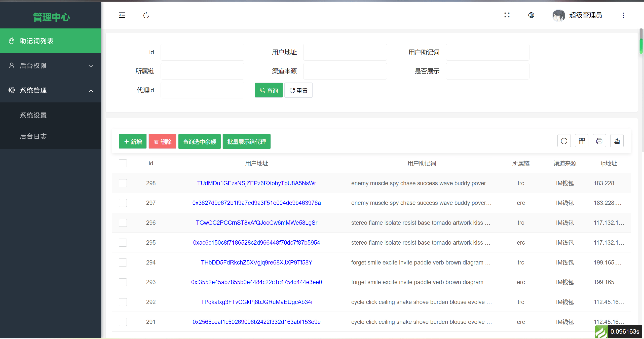Click the menu collapse icon top left

pyautogui.click(x=121, y=15)
